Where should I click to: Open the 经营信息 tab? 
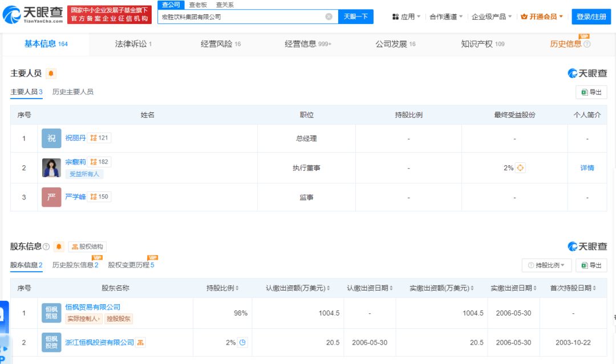point(308,44)
